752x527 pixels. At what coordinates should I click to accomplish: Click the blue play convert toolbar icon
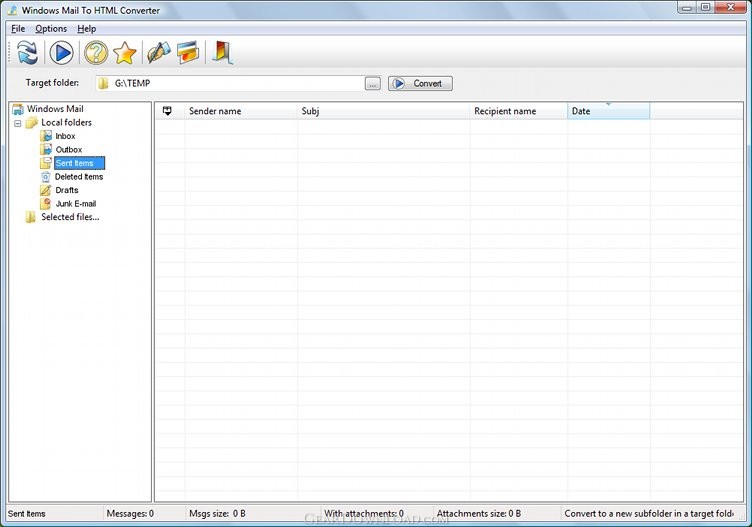[x=61, y=52]
